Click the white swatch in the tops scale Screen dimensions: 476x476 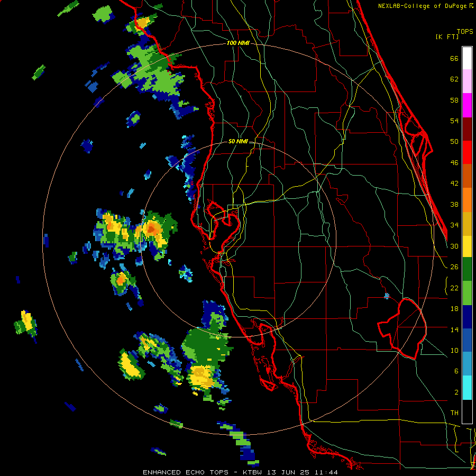(x=467, y=58)
